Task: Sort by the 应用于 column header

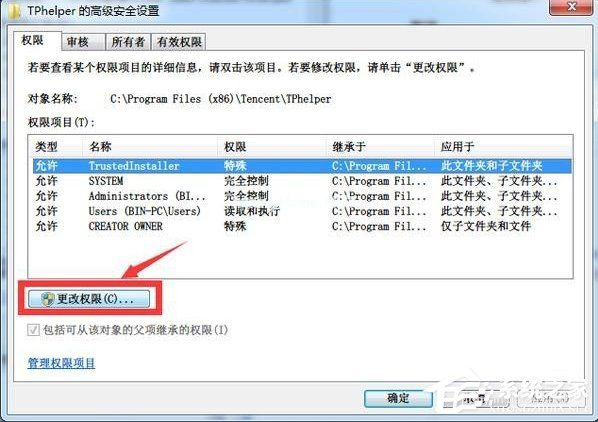Action: [503, 146]
